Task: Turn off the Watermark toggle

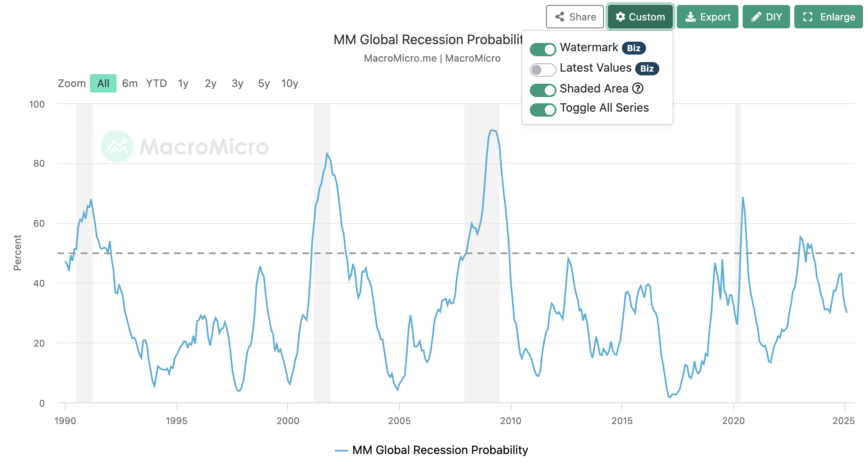Action: pos(543,49)
